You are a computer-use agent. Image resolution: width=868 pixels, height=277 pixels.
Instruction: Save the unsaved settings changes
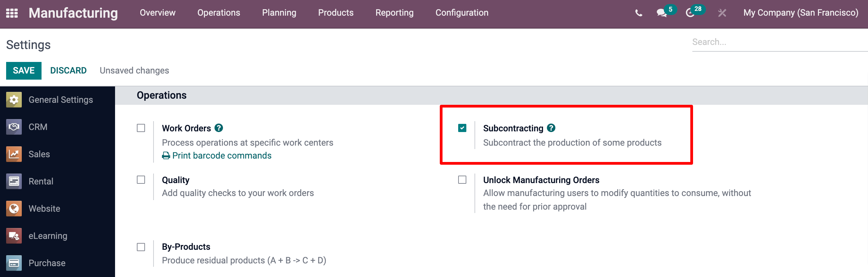click(24, 71)
